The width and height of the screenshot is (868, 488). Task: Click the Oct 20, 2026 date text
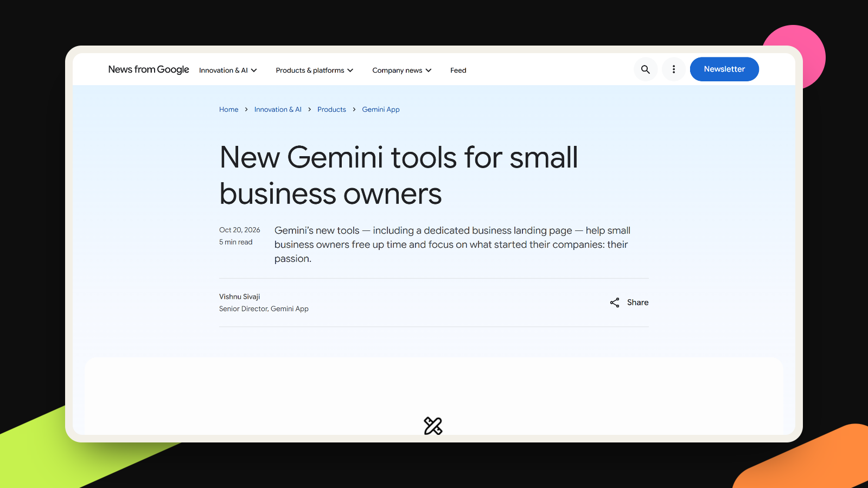point(240,230)
